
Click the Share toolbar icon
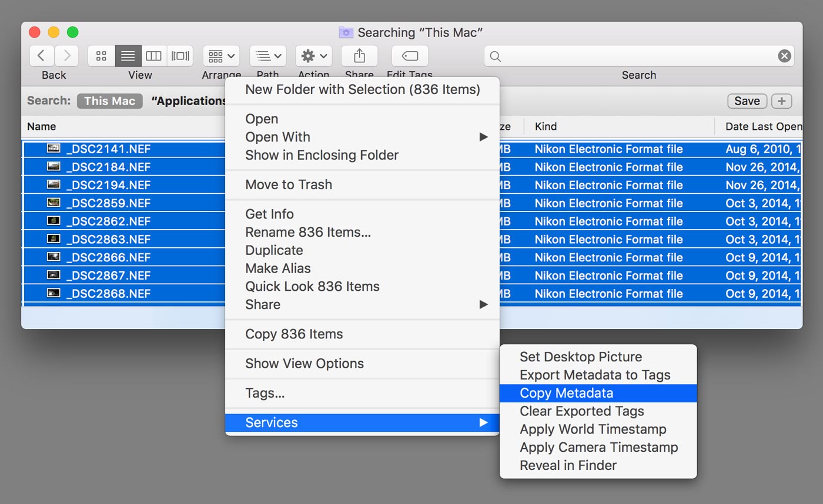click(359, 56)
